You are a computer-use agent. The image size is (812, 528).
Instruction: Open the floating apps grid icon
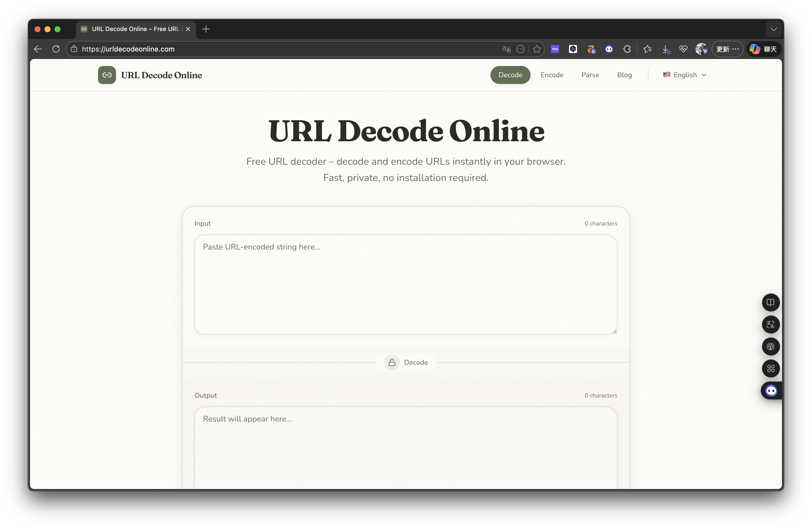click(x=771, y=369)
